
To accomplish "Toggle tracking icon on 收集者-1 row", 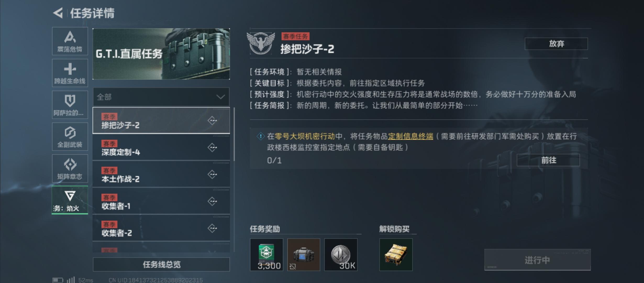I will [x=212, y=202].
